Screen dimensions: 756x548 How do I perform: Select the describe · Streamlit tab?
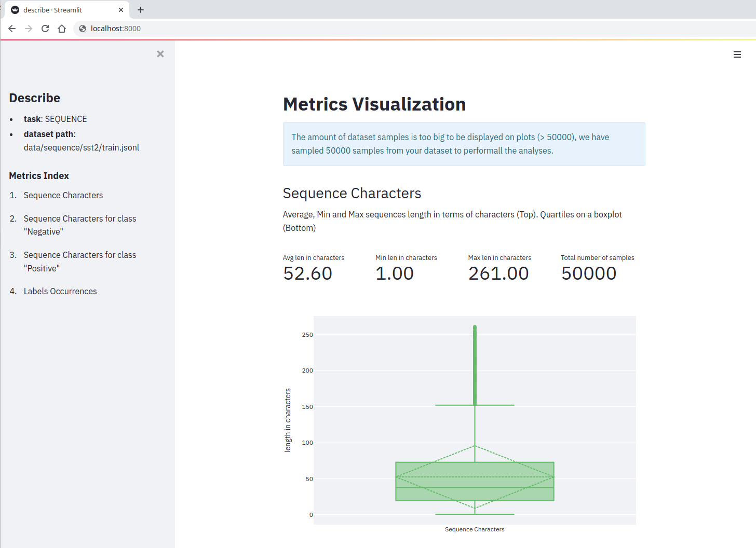(67, 10)
